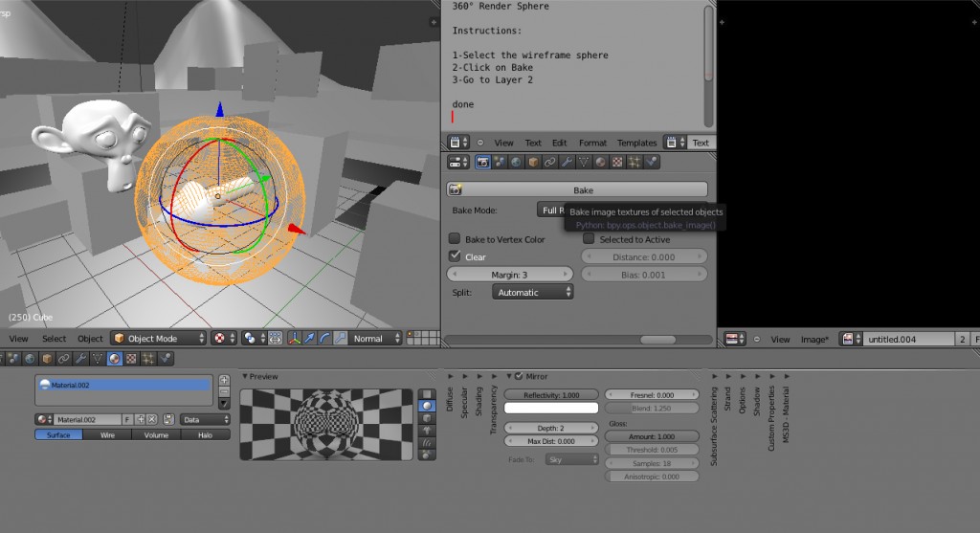
Task: Set material preview to monkey
Action: click(x=427, y=431)
